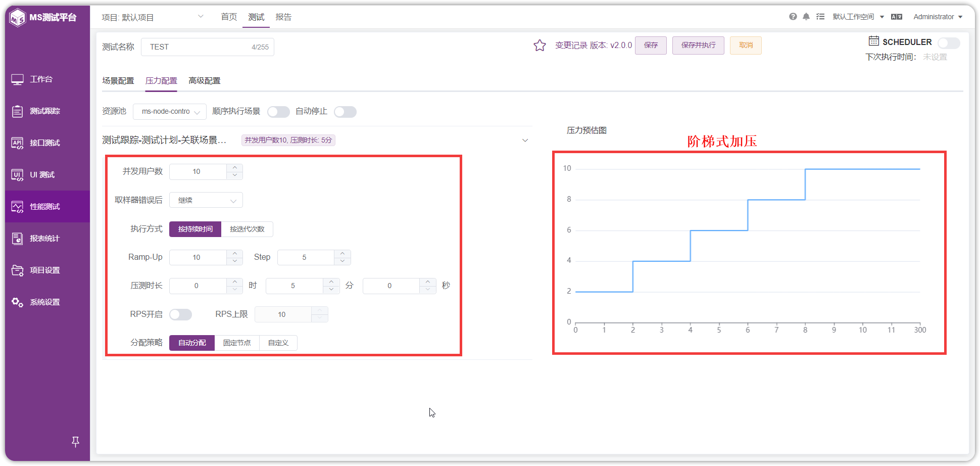Screen dimensions: 980x466
Task: Open the task list icon in header
Action: pos(820,17)
